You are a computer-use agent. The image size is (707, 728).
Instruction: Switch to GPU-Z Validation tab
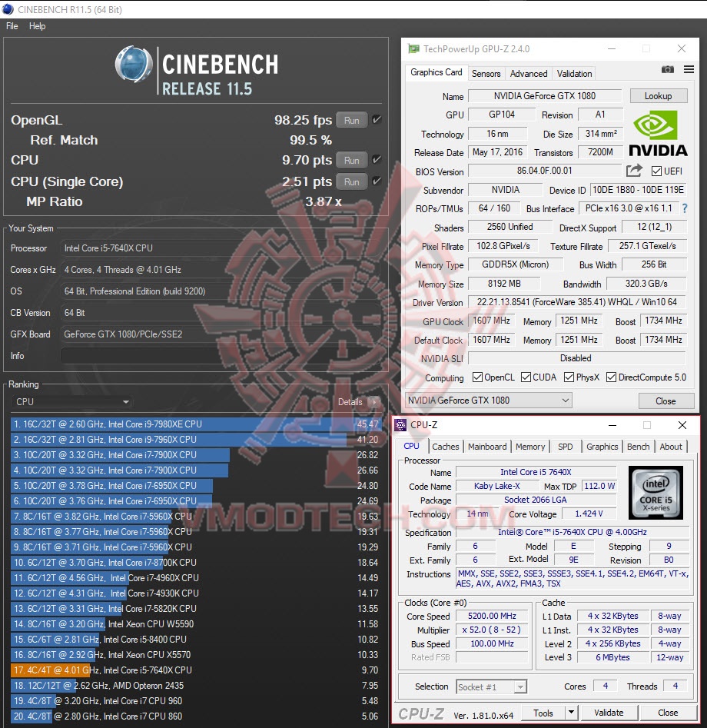pos(574,73)
